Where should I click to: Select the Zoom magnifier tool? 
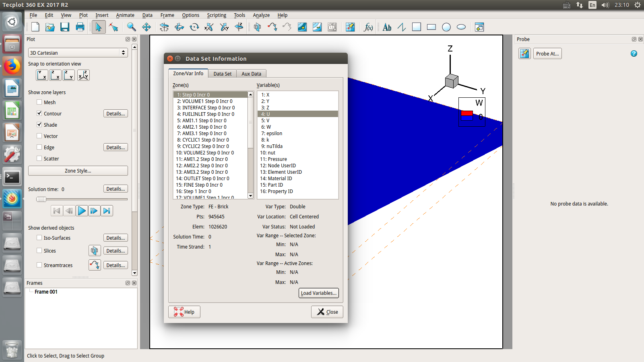tap(131, 27)
